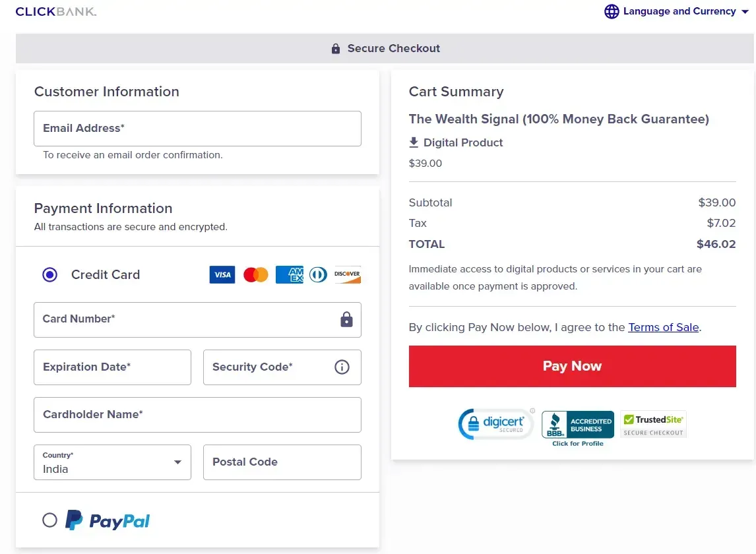Image resolution: width=756 pixels, height=554 pixels.
Task: Click the Diners Club card icon
Action: click(x=318, y=274)
